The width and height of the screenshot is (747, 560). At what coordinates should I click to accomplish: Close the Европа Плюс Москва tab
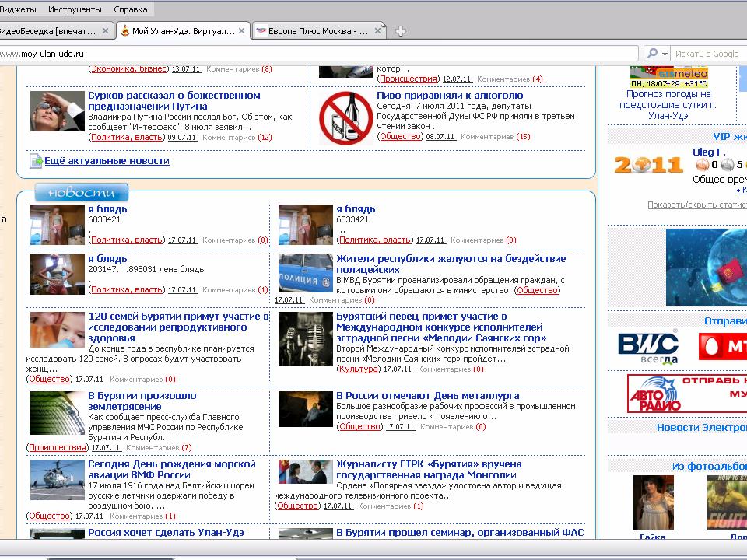tap(378, 31)
